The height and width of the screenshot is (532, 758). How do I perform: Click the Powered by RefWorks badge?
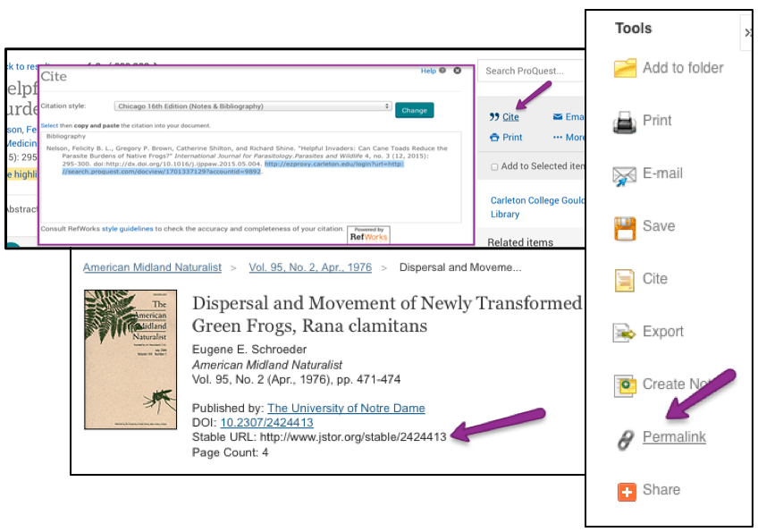click(x=368, y=234)
